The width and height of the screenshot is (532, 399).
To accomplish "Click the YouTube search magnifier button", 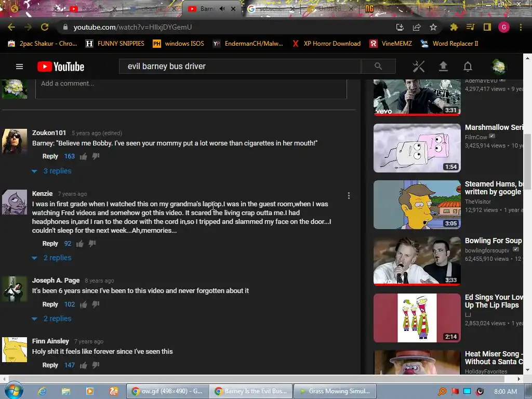I will pos(378,66).
